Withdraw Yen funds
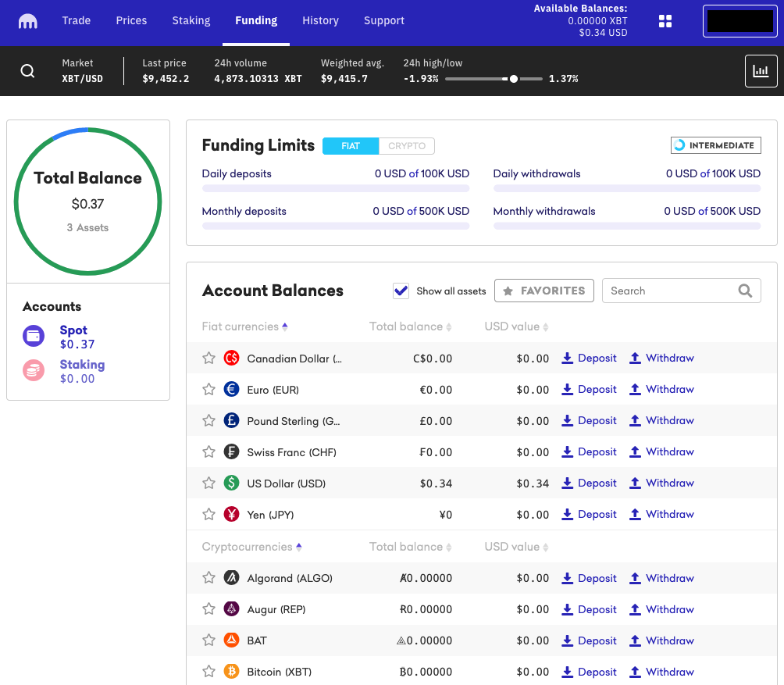784x685 pixels. tap(661, 514)
